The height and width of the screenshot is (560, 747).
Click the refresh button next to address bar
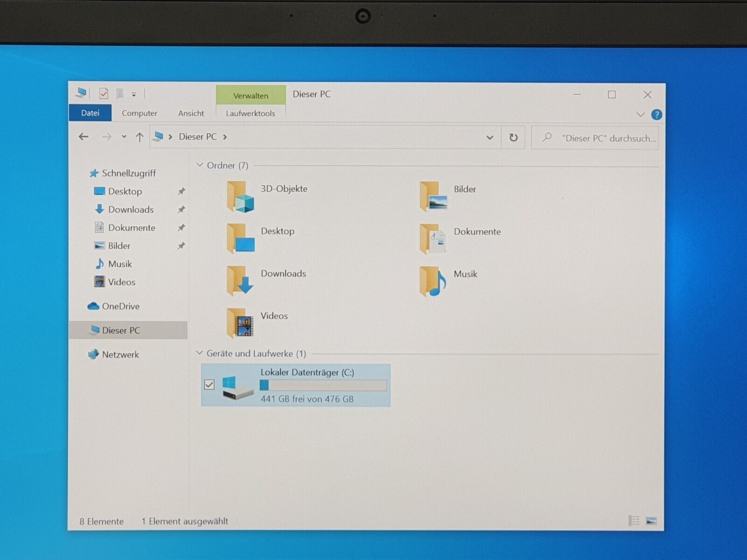click(x=513, y=138)
